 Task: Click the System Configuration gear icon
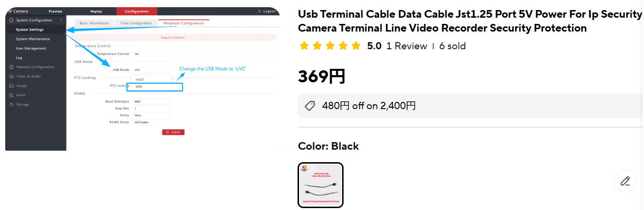11,20
